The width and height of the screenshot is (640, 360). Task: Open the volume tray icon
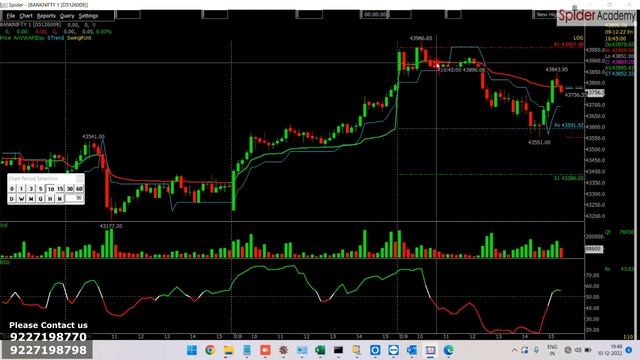[x=578, y=350]
